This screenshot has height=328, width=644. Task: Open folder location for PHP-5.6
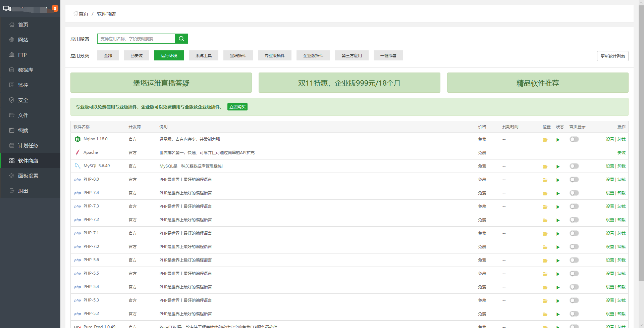(545, 261)
